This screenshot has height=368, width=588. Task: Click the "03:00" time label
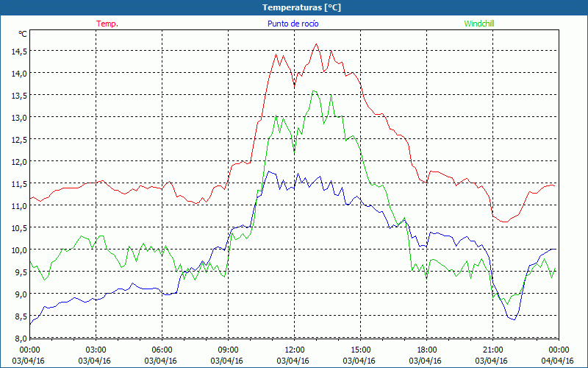click(96, 350)
